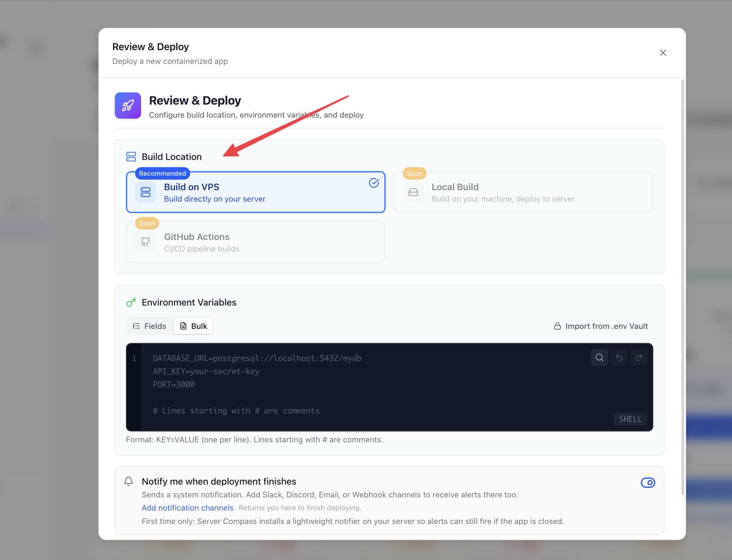Close the Review & Deploy dialog
This screenshot has width=732, height=560.
click(x=663, y=53)
